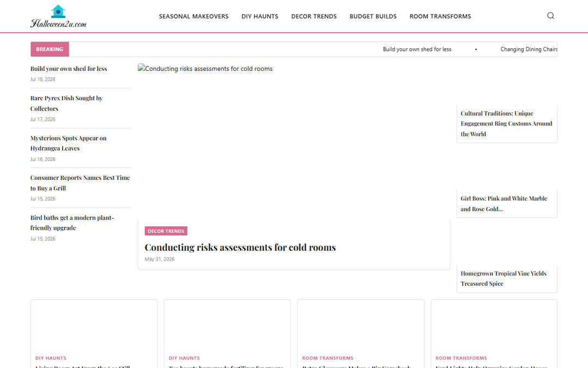Click the Jul 18, 2026 date
This screenshot has height=368, width=588.
click(43, 79)
